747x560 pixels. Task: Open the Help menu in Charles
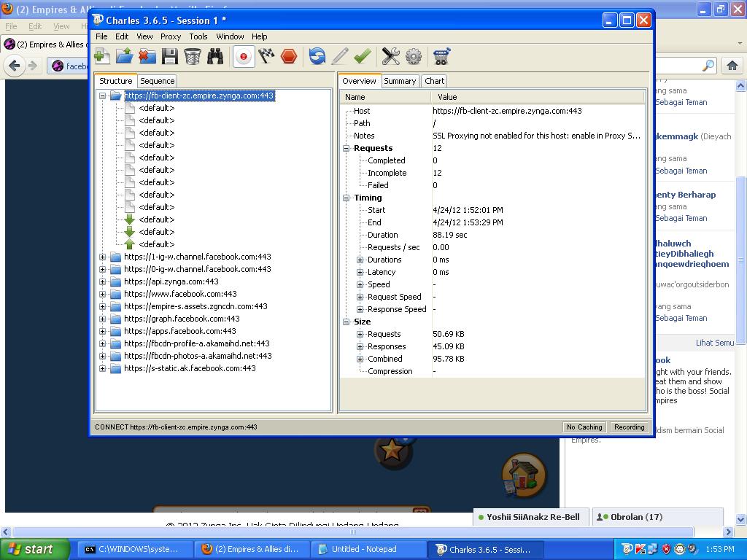click(260, 36)
